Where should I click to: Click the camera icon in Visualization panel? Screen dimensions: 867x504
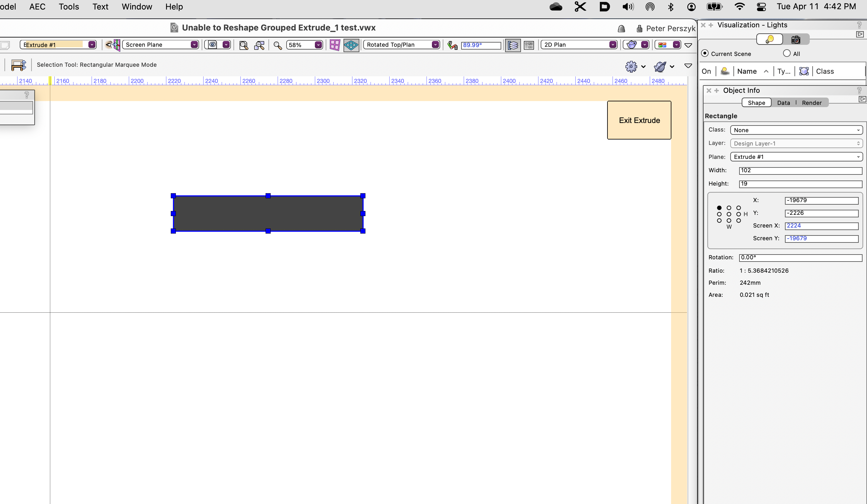point(796,39)
